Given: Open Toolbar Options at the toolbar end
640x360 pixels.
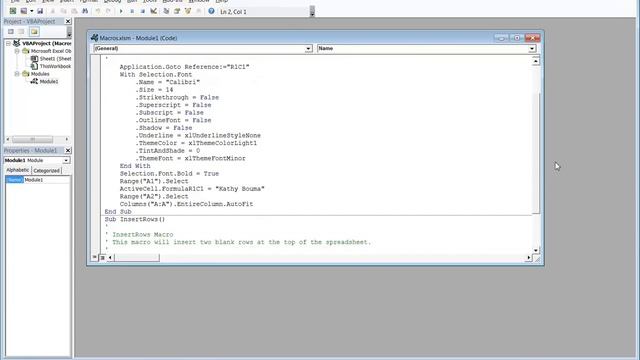Looking at the screenshot, I should click(x=312, y=11).
